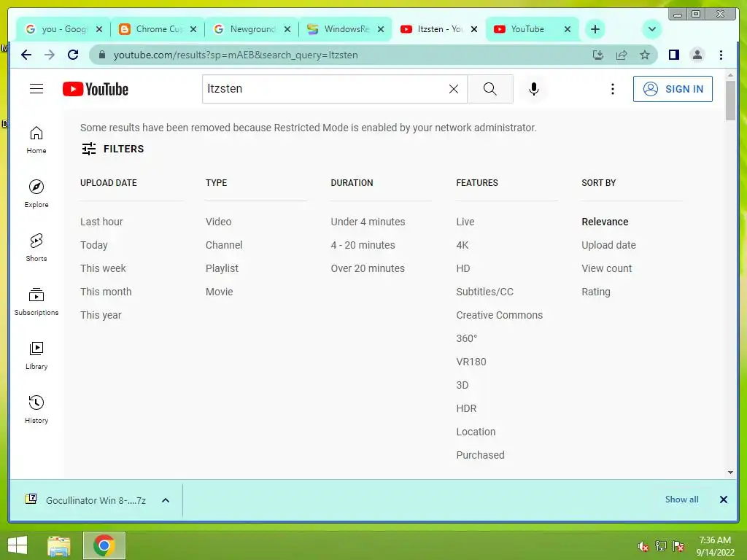Viewport: 747px width, 560px height.
Task: Clear the Itzsten search text
Action: click(454, 89)
